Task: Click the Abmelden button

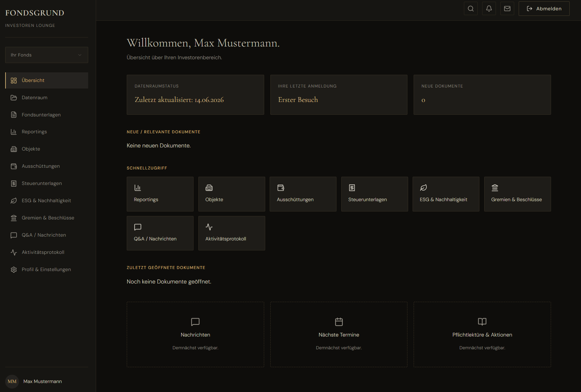Action: tap(544, 9)
